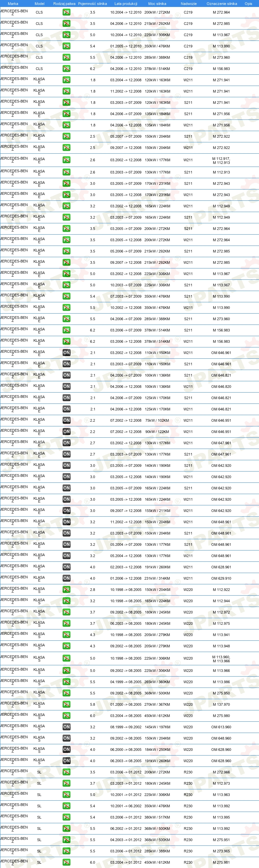The height and width of the screenshot is (868, 259).
Task: Click the diesel ON icon in the 184kW / 250KM row
Action: (67, 750)
